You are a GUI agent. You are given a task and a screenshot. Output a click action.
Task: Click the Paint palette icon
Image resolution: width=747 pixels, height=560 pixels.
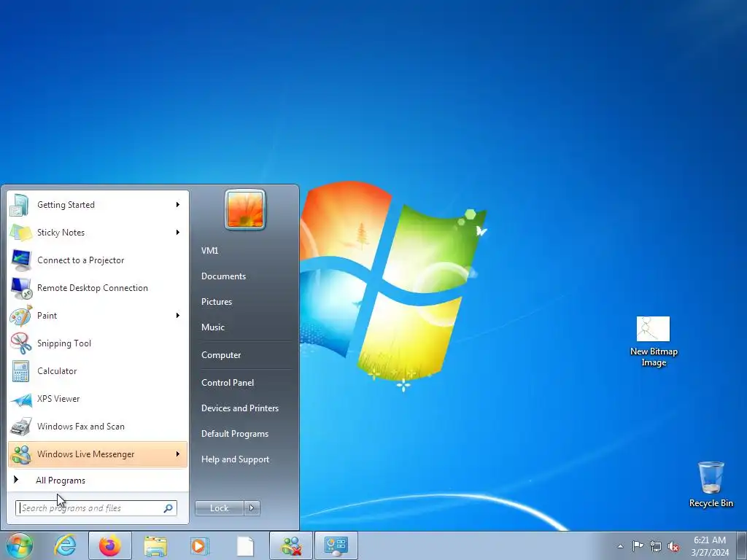click(x=20, y=315)
